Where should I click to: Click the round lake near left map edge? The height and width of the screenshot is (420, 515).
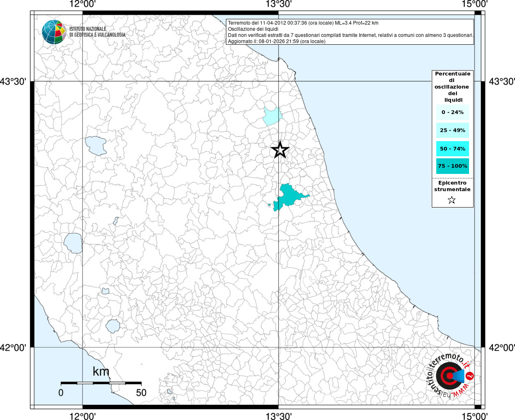click(x=73, y=243)
